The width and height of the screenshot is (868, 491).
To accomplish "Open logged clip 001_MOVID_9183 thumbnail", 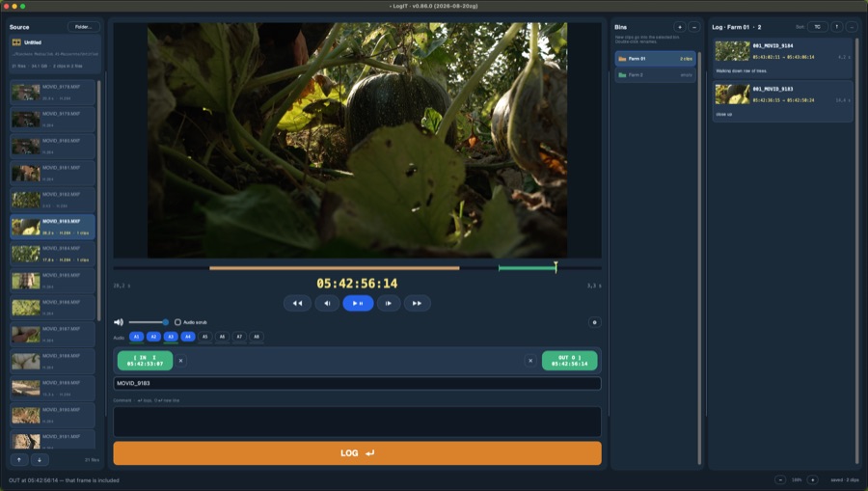I will (x=732, y=95).
